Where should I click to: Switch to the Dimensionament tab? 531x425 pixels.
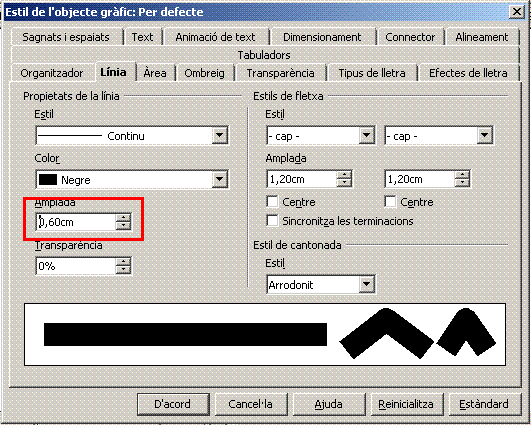click(322, 37)
